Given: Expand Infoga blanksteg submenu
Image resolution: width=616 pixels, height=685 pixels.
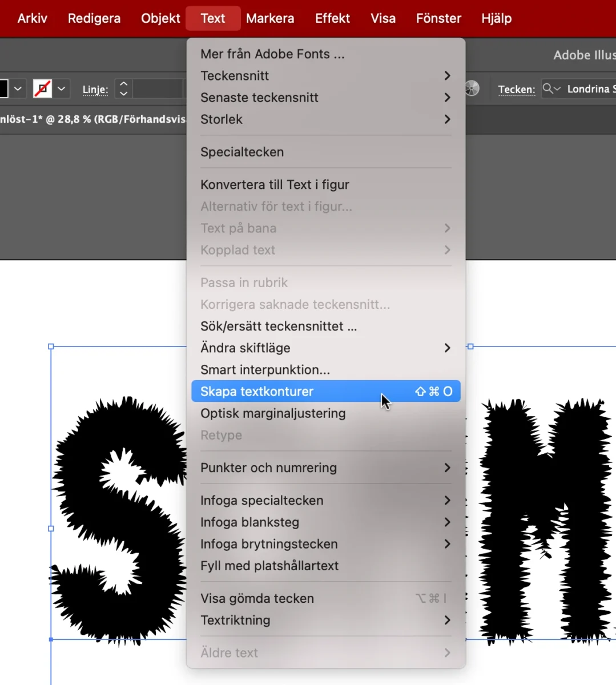Looking at the screenshot, I should [x=326, y=522].
